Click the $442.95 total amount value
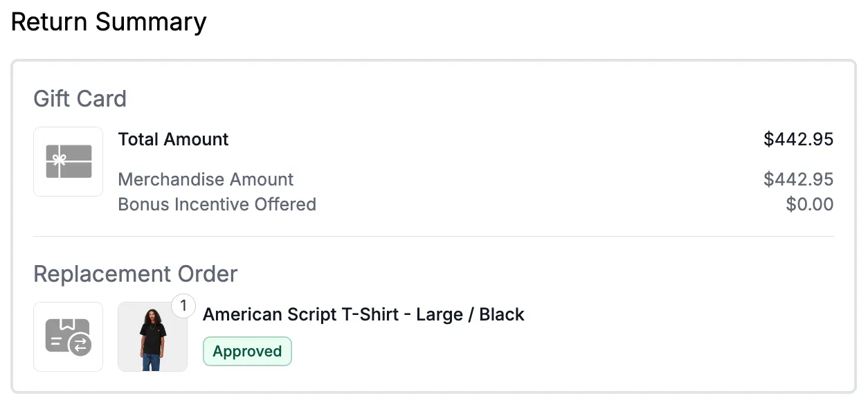The image size is (868, 407). click(x=798, y=139)
